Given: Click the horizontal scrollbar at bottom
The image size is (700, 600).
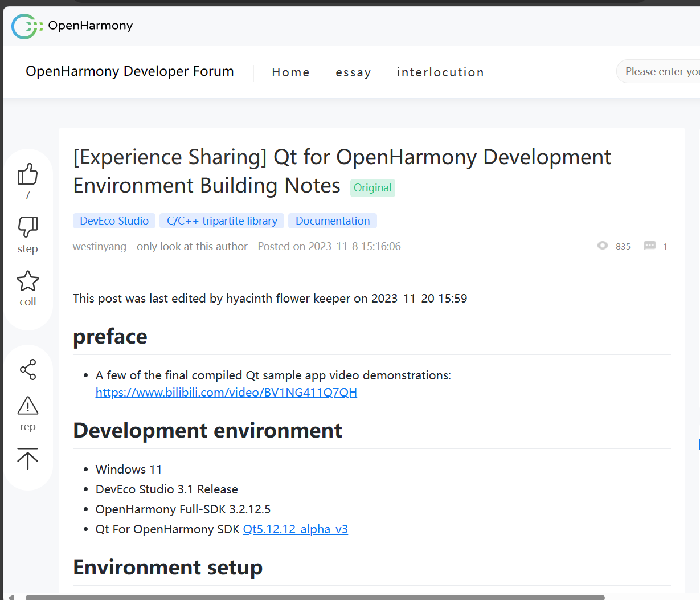Looking at the screenshot, I should click(315, 597).
